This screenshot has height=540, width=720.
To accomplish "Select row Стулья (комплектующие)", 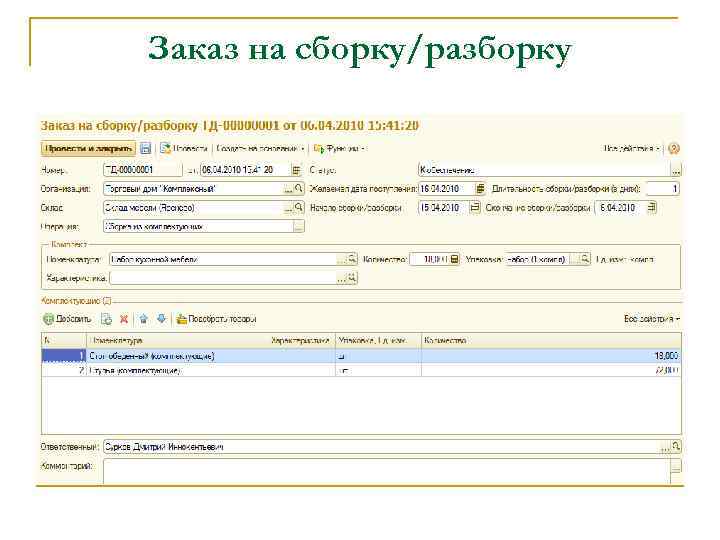I will 361,370.
